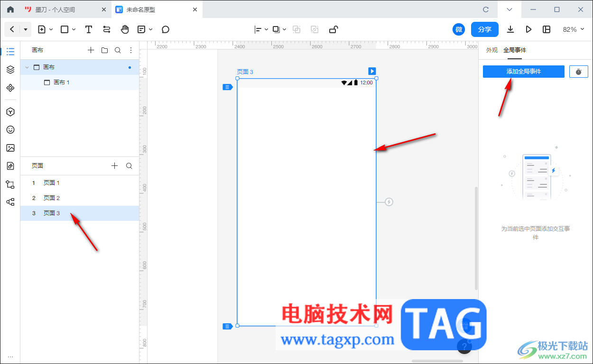Click the 添加全局事件 button
This screenshot has width=593, height=364.
pos(524,72)
